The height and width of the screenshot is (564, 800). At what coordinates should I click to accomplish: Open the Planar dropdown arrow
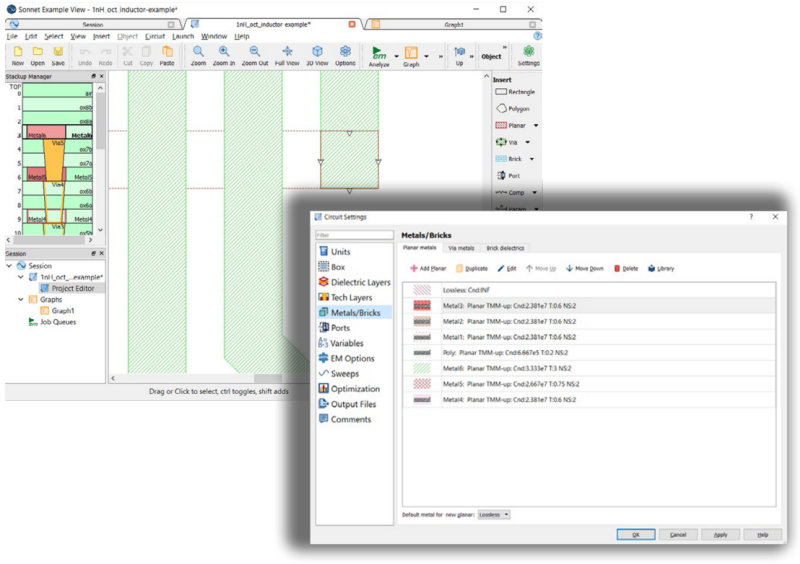[536, 126]
